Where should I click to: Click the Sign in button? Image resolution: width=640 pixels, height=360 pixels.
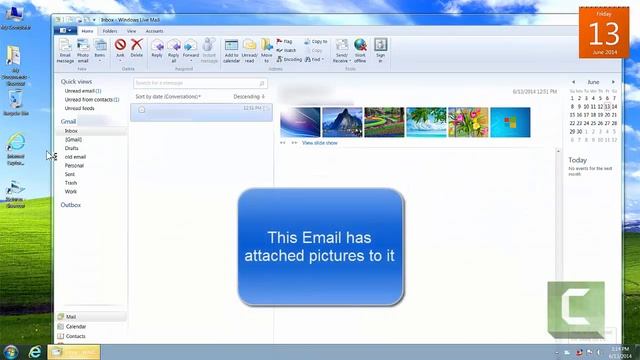coord(380,51)
